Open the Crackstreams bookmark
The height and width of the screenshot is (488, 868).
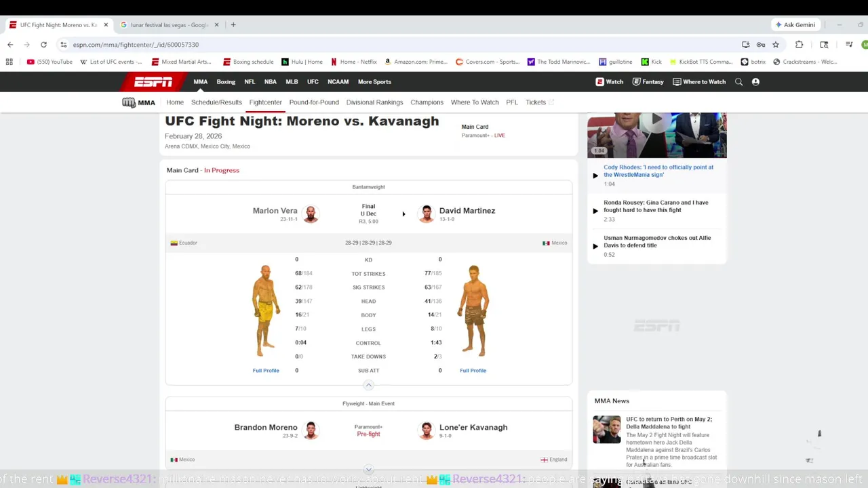[x=805, y=62]
